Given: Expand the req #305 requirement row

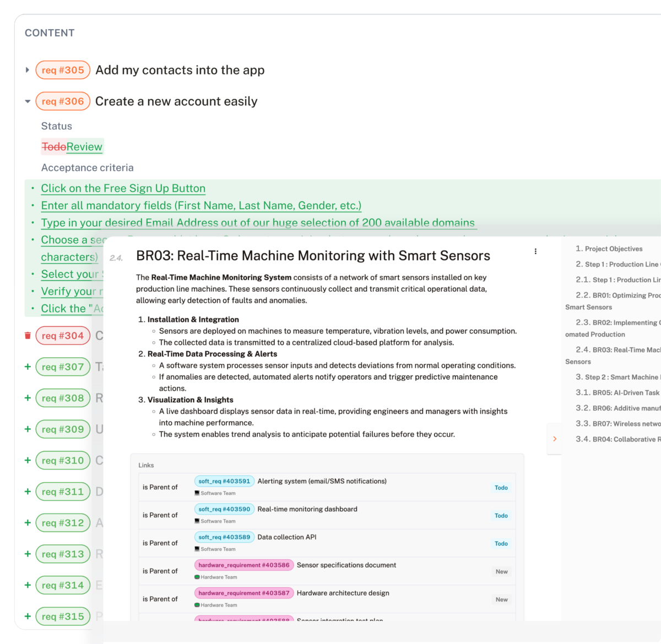Looking at the screenshot, I should click(x=28, y=70).
